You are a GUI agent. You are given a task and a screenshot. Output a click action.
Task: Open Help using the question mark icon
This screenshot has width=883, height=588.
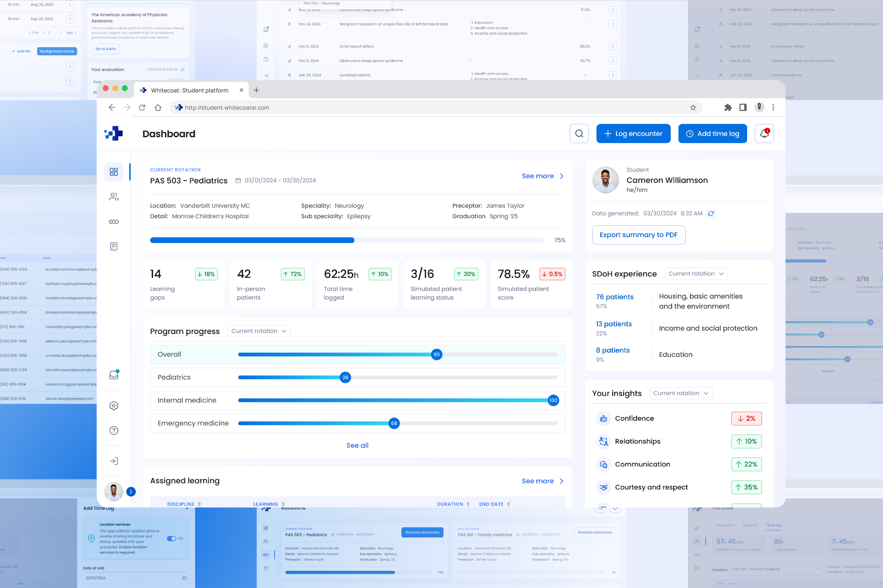[114, 430]
